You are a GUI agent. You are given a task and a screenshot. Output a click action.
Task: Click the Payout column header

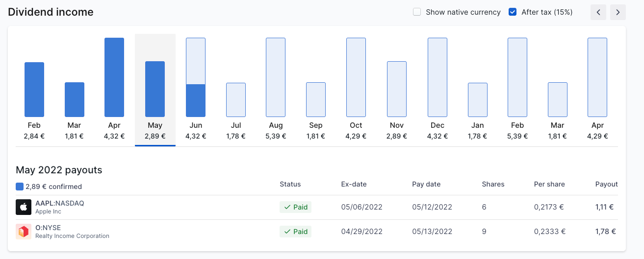pos(606,185)
